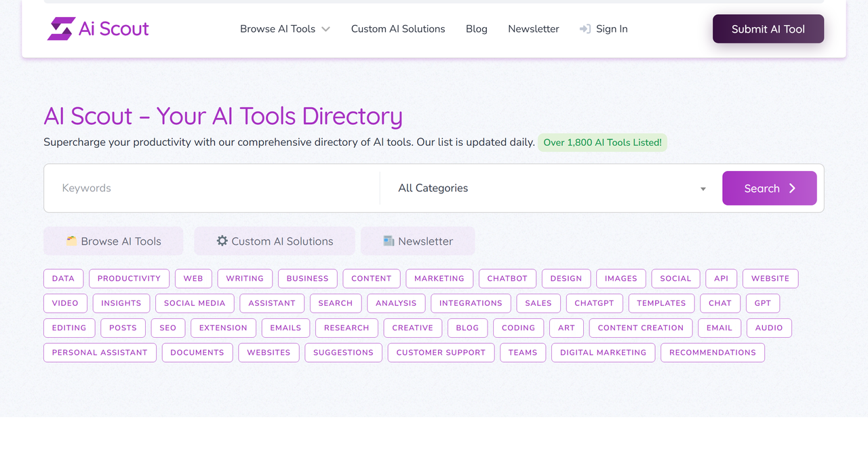Image resolution: width=868 pixels, height=449 pixels.
Task: Open the SOCIAL tag
Action: point(675,278)
